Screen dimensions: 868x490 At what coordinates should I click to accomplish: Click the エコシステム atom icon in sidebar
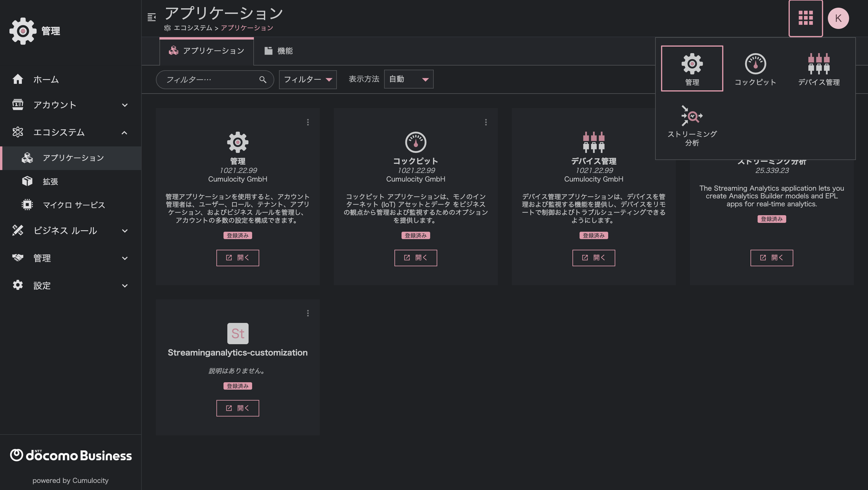pos(17,132)
